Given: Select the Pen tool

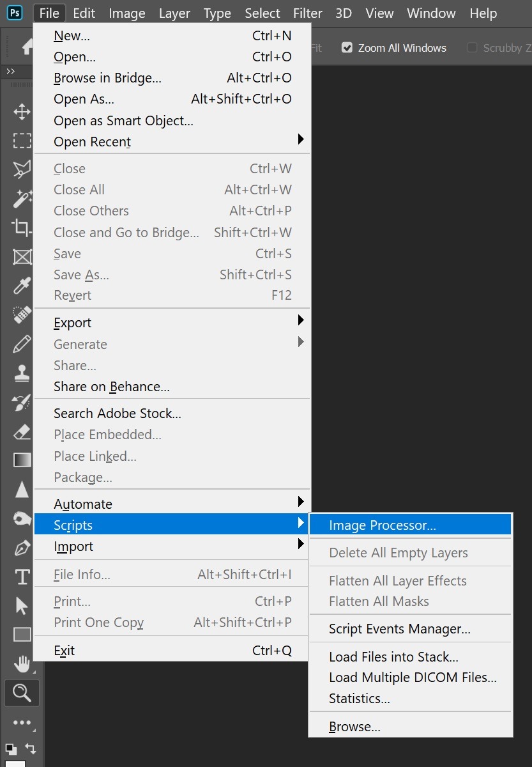Looking at the screenshot, I should [22, 548].
